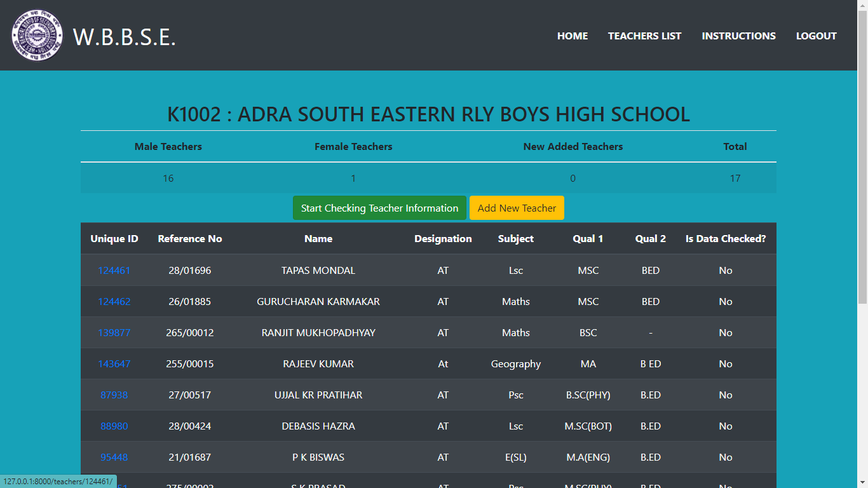Click LOGOUT in navigation bar
Image resolution: width=868 pixels, height=488 pixels.
[816, 36]
